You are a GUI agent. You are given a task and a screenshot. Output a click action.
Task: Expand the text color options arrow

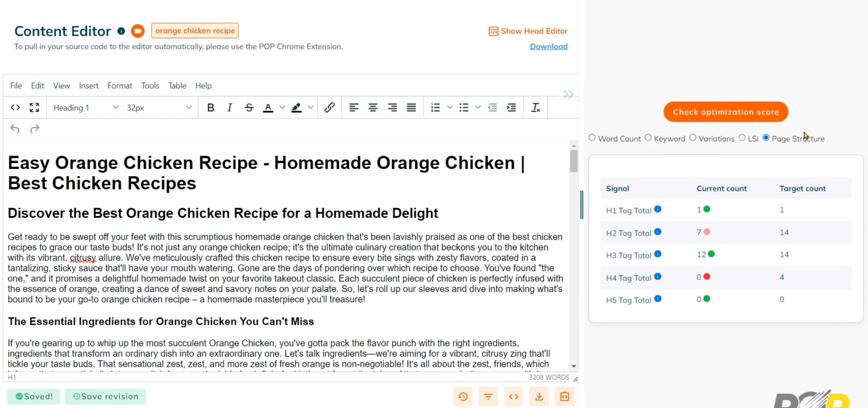point(282,108)
